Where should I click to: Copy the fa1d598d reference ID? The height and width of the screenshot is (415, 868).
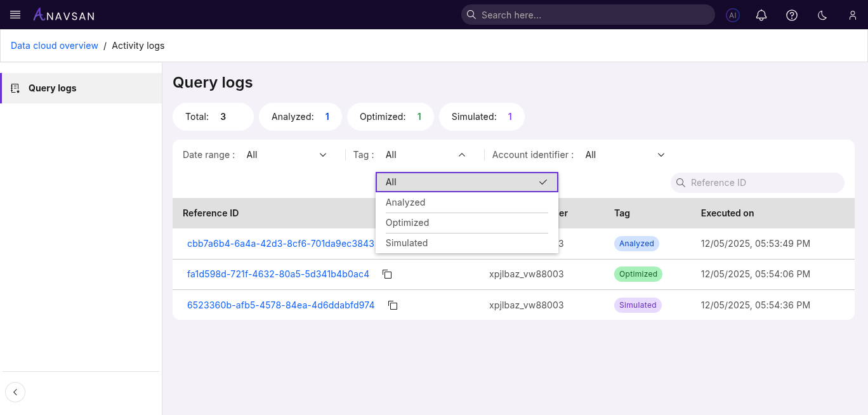[387, 274]
